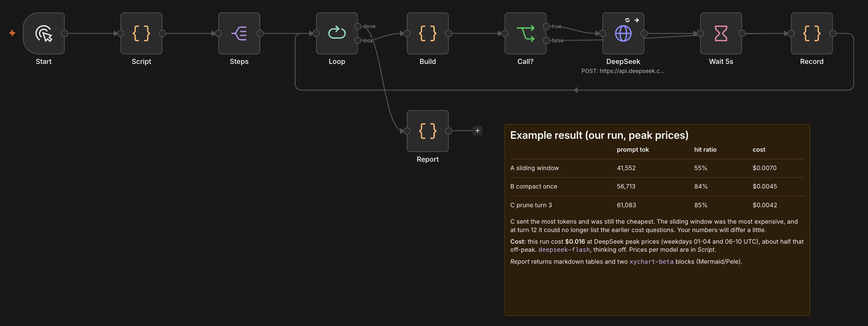Add a node after Report
Image resolution: width=868 pixels, height=326 pixels.
[478, 130]
